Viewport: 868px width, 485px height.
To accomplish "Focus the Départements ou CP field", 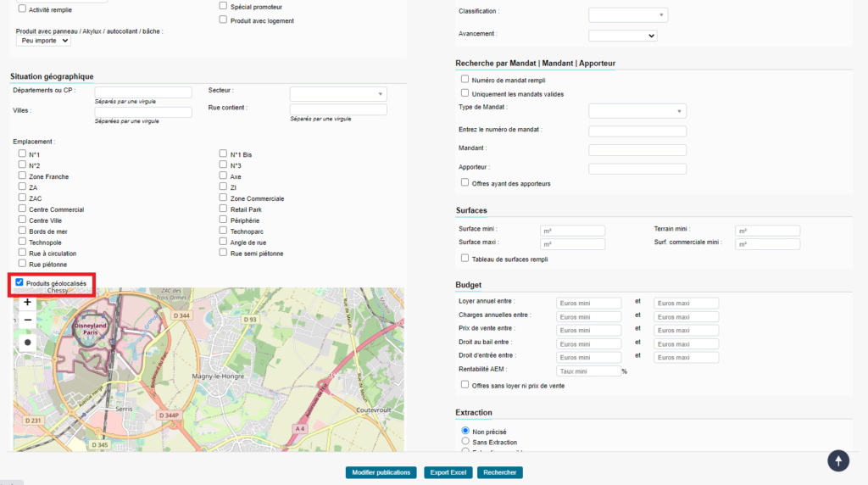I will pos(143,92).
